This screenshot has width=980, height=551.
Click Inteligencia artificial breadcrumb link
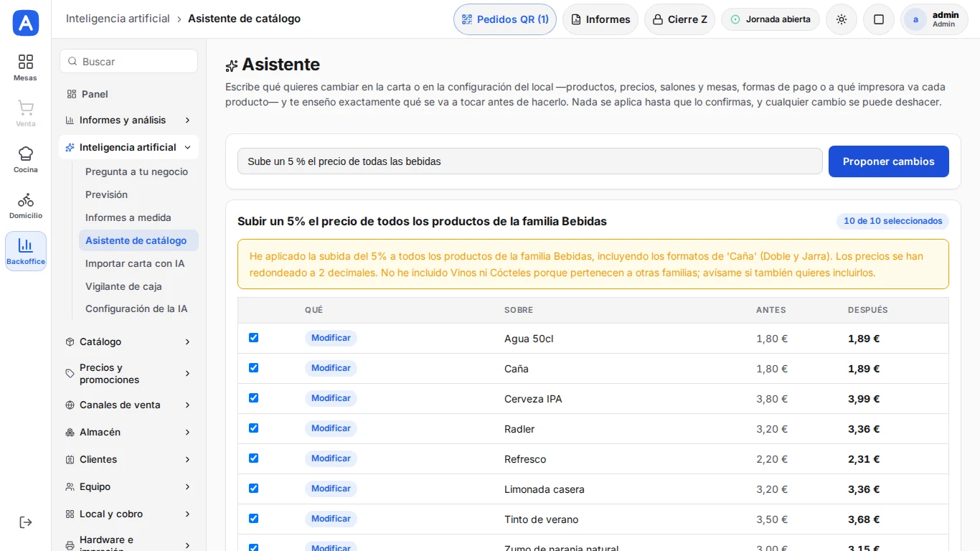pyautogui.click(x=118, y=19)
